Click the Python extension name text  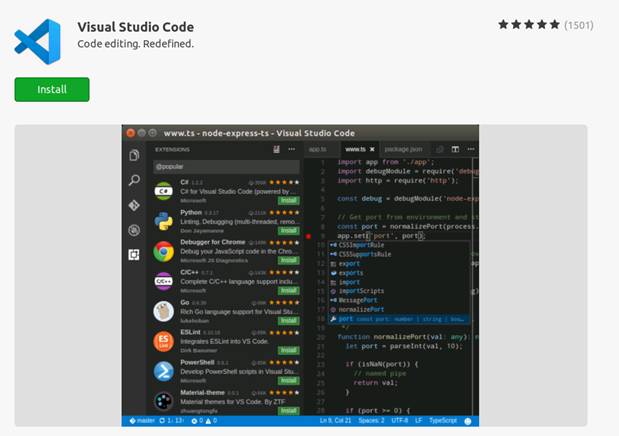click(x=191, y=212)
